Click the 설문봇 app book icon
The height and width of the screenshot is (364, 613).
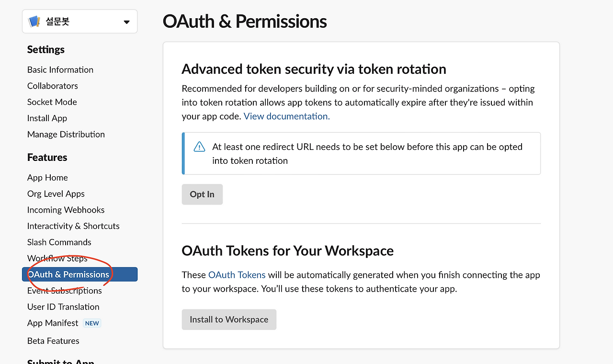[34, 22]
